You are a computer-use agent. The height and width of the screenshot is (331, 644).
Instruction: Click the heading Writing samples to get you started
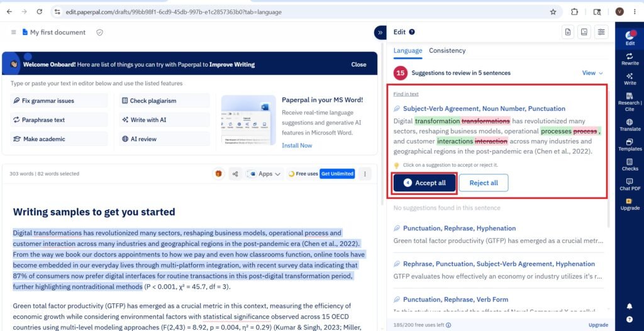pyautogui.click(x=94, y=212)
